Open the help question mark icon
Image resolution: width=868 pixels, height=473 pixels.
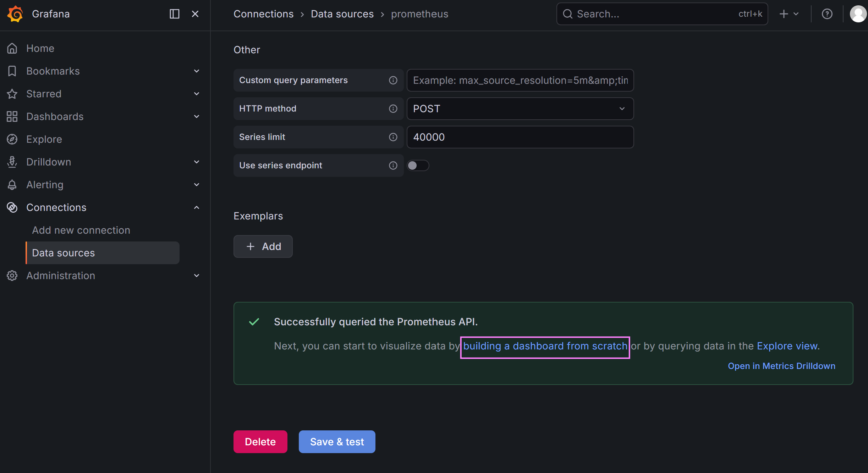[827, 14]
